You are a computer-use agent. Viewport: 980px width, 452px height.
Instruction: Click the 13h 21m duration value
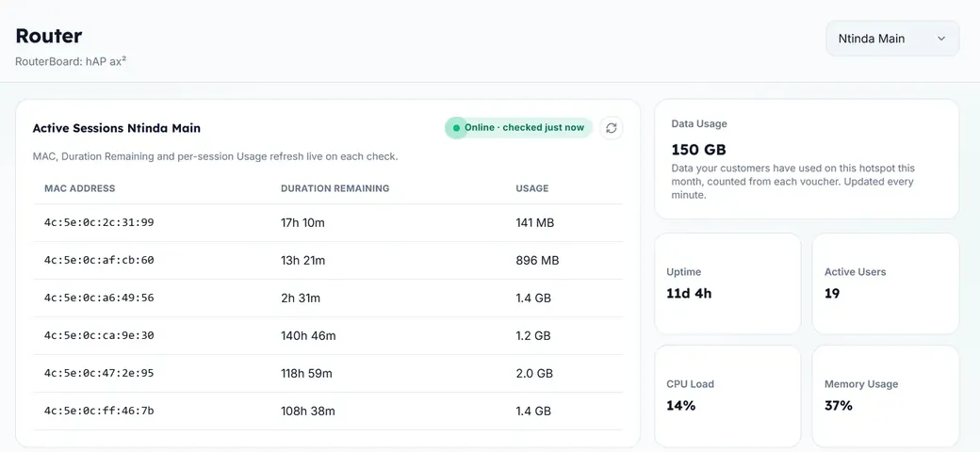click(303, 260)
